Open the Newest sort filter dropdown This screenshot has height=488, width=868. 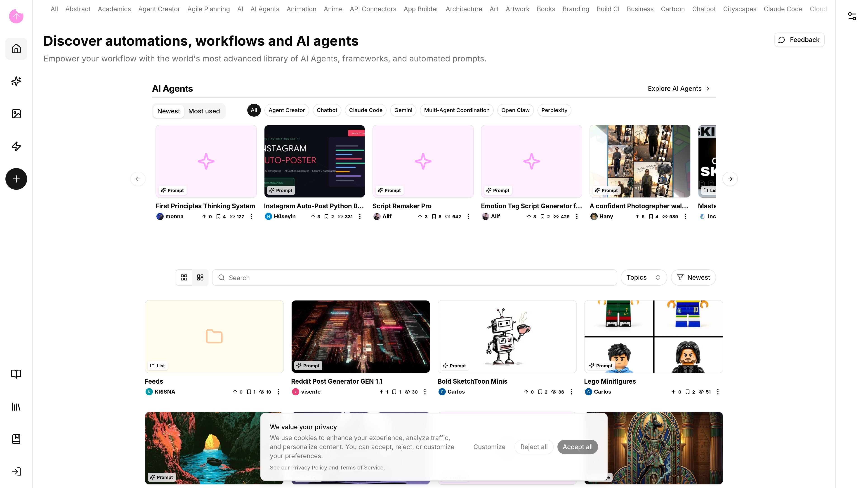pyautogui.click(x=693, y=277)
